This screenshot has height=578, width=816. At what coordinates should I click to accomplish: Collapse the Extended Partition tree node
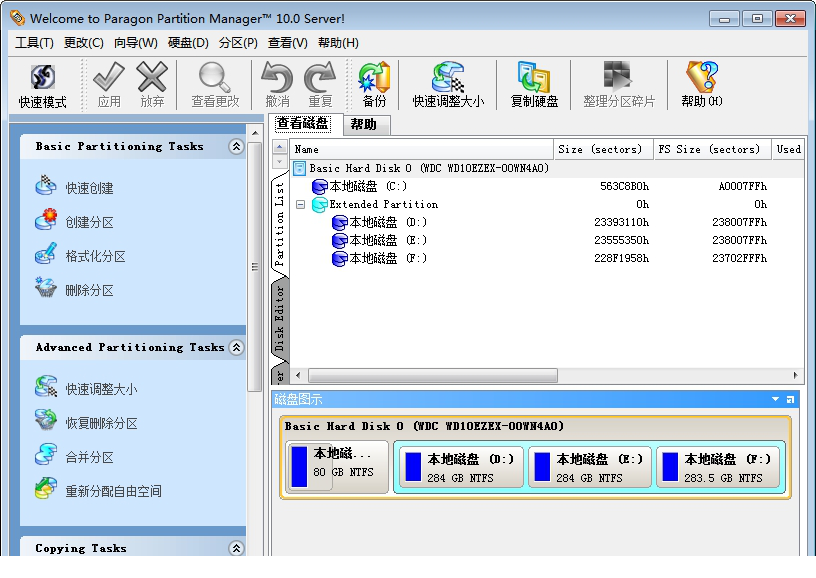pyautogui.click(x=300, y=204)
